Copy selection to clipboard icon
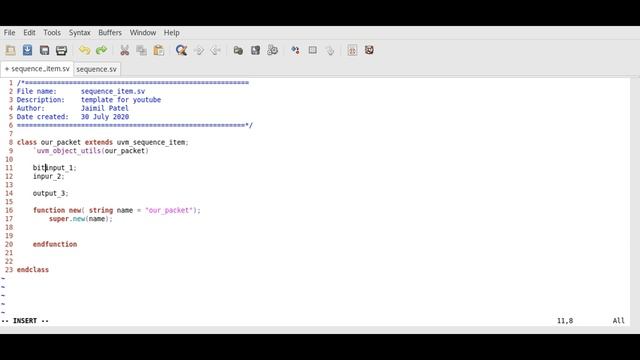Viewport: 640px width, 360px height. [x=142, y=50]
